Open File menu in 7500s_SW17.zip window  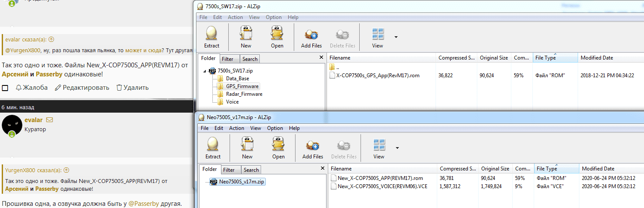click(x=203, y=17)
